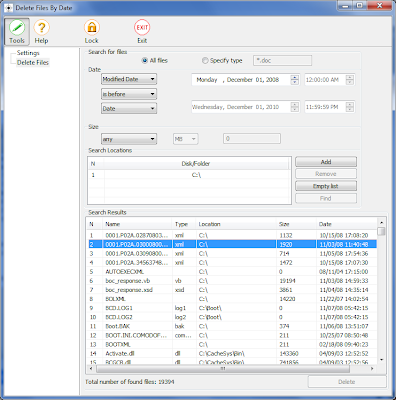
Task: Click spinner beside December 01, 2008 date
Action: (295, 80)
